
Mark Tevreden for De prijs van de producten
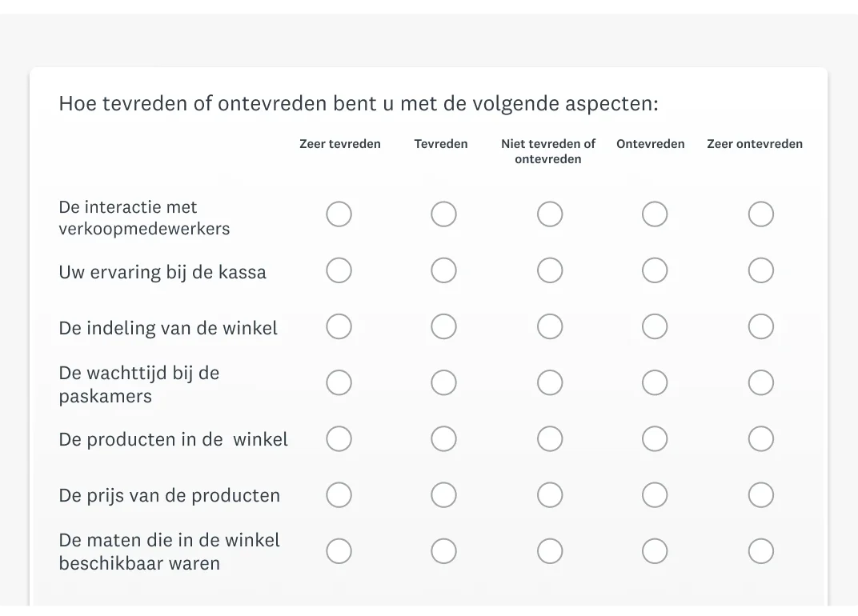(x=443, y=495)
